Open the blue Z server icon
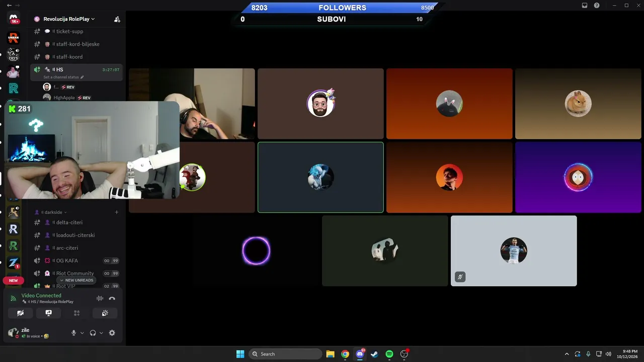This screenshot has width=644, height=362. [x=14, y=263]
